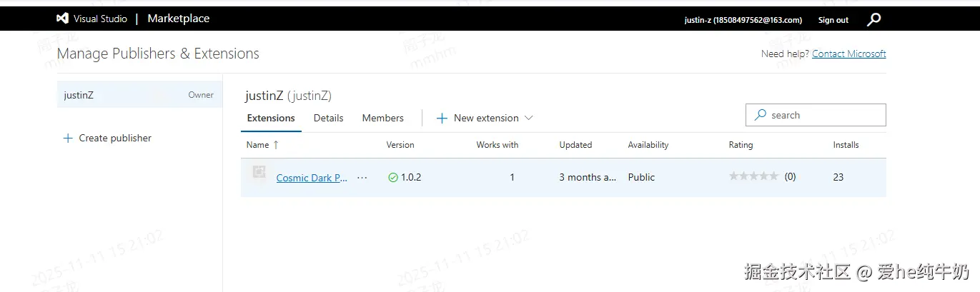Click the Contact Microsoft link
The height and width of the screenshot is (292, 980).
click(x=848, y=54)
